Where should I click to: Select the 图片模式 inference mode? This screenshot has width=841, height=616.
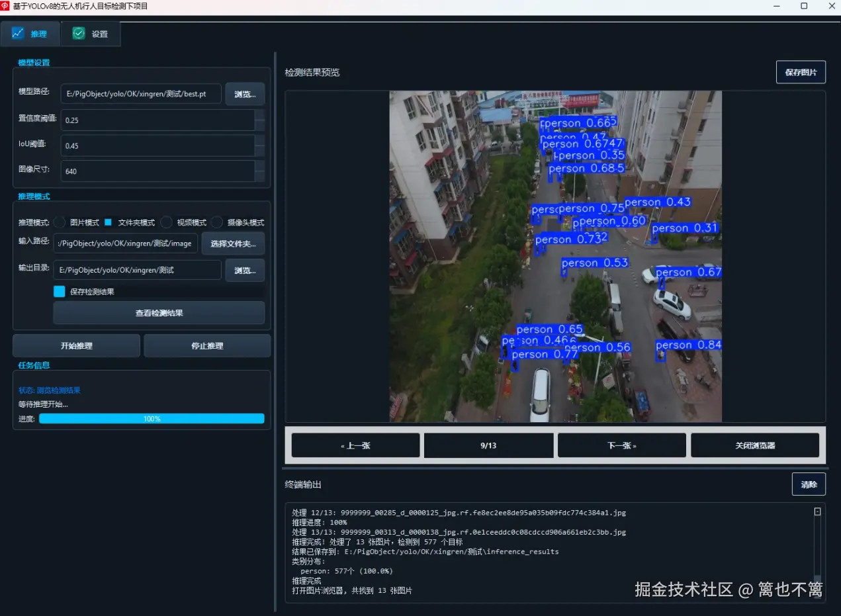coord(60,222)
